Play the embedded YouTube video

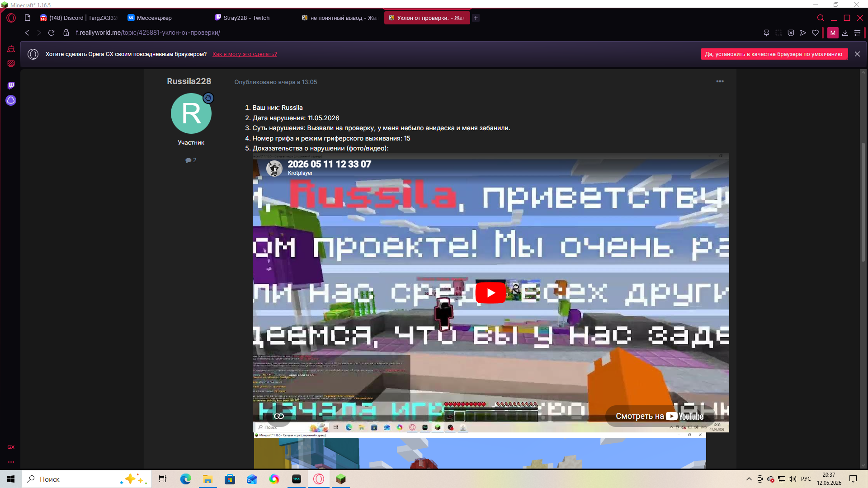[x=491, y=293]
